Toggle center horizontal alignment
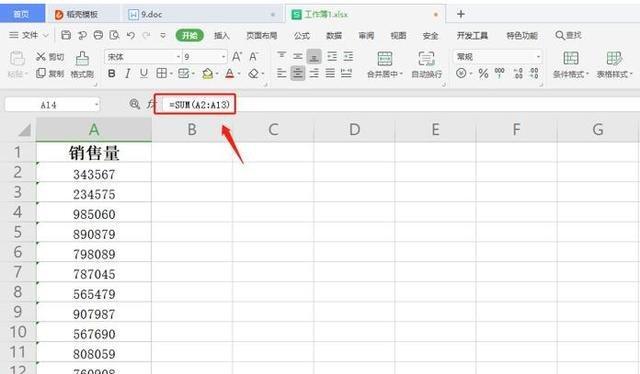The image size is (640, 374). [298, 73]
